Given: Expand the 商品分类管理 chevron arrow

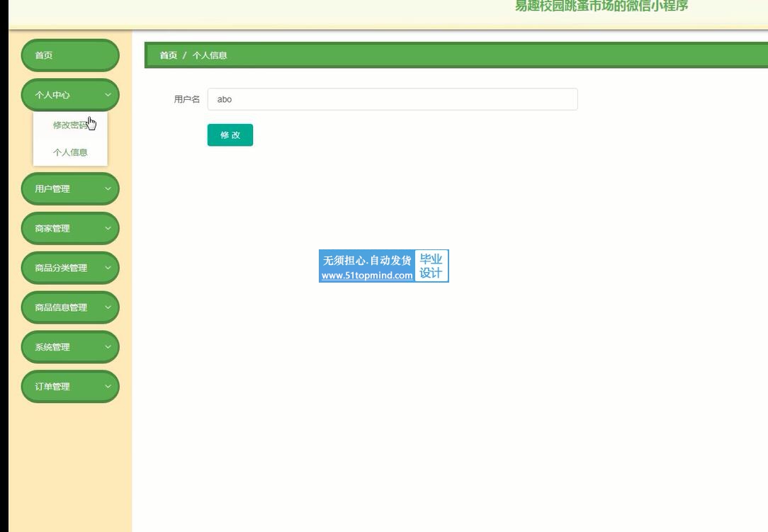Looking at the screenshot, I should pyautogui.click(x=108, y=268).
